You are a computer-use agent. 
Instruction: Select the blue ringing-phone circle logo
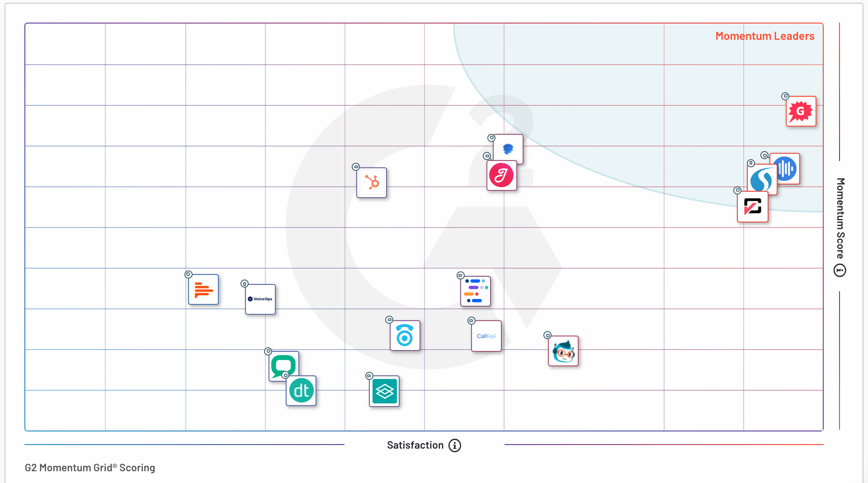pos(405,336)
